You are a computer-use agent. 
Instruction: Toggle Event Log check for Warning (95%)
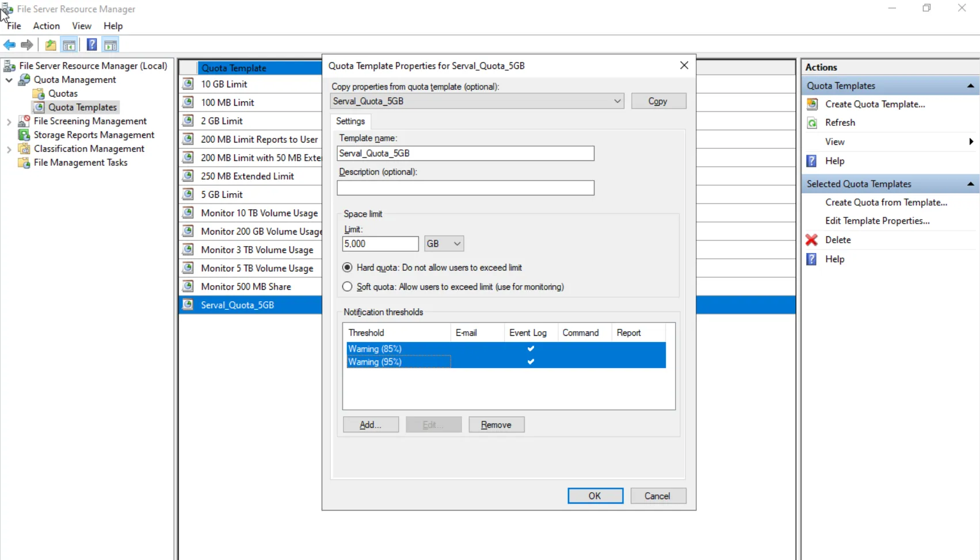(531, 362)
